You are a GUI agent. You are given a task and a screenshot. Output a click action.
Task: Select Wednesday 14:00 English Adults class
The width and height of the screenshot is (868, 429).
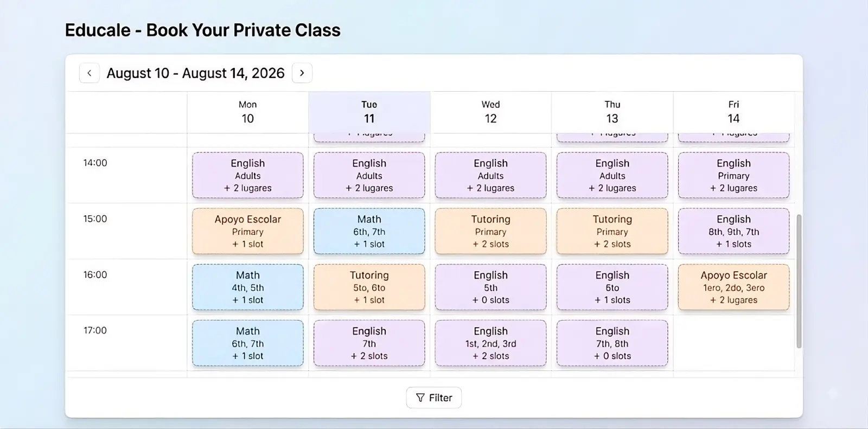point(491,175)
